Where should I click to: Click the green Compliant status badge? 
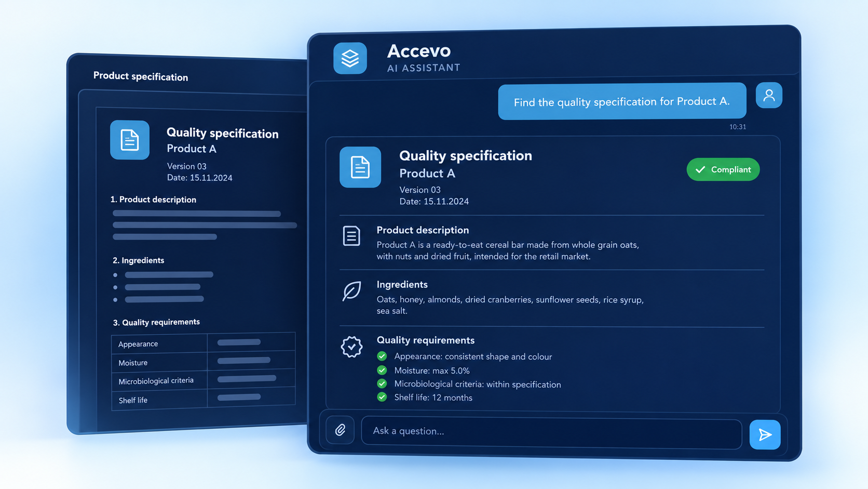(x=723, y=169)
